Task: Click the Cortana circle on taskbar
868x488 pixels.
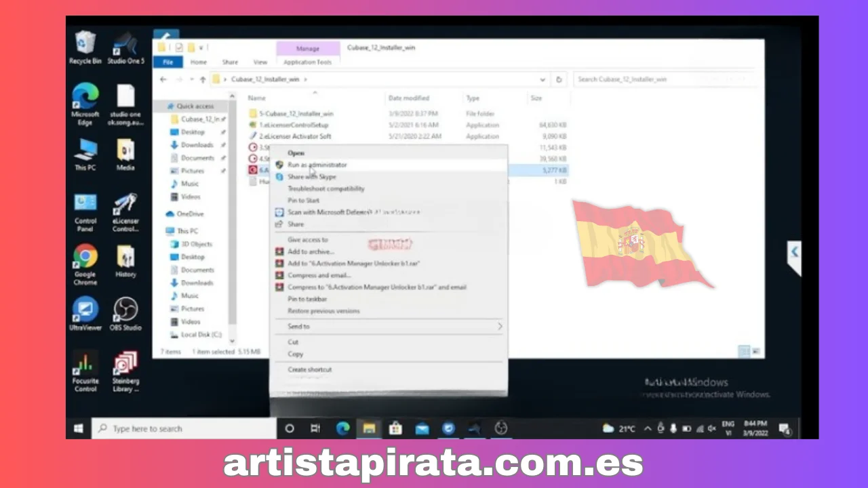Action: (290, 428)
